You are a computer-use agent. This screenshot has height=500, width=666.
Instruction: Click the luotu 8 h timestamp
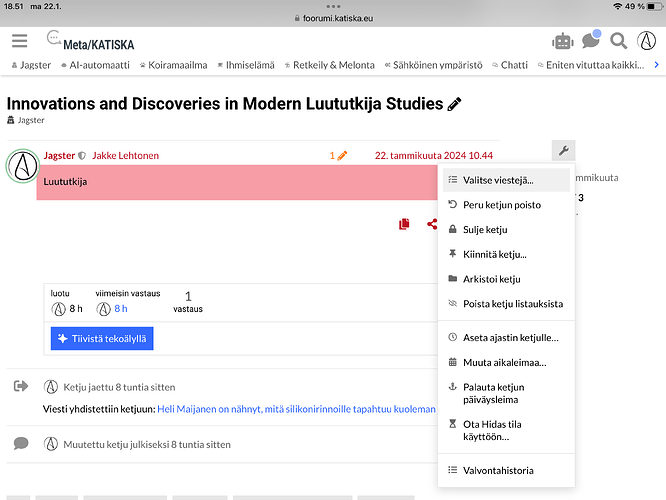tap(76, 308)
